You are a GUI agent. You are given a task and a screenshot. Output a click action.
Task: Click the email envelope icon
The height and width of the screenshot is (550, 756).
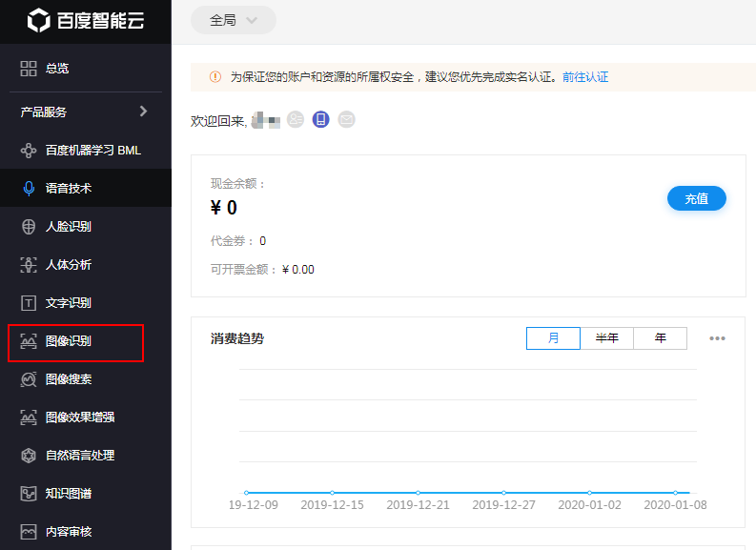tap(346, 119)
